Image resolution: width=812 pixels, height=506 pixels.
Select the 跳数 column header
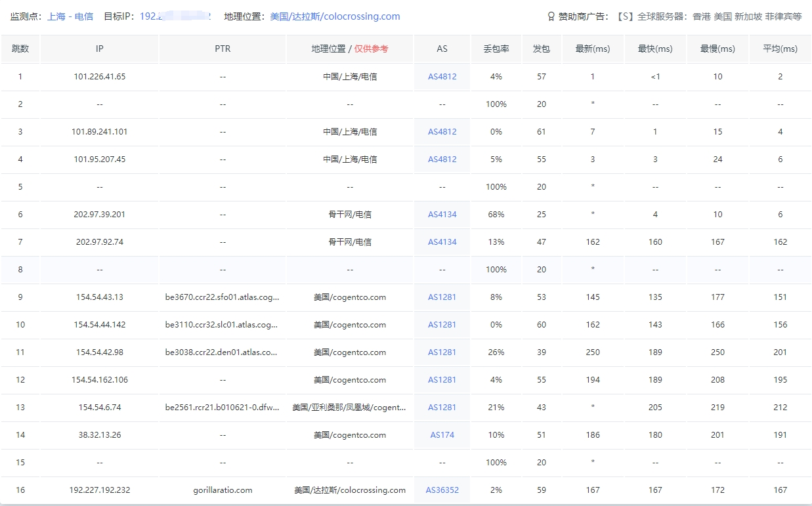[20, 49]
